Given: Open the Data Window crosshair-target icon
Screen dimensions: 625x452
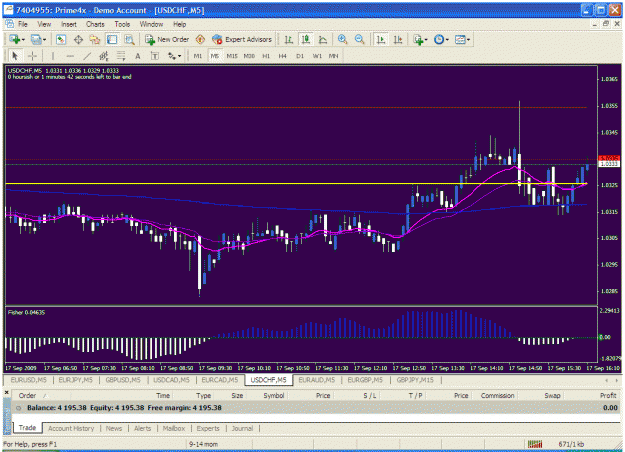Looking at the screenshot, I should (x=78, y=39).
